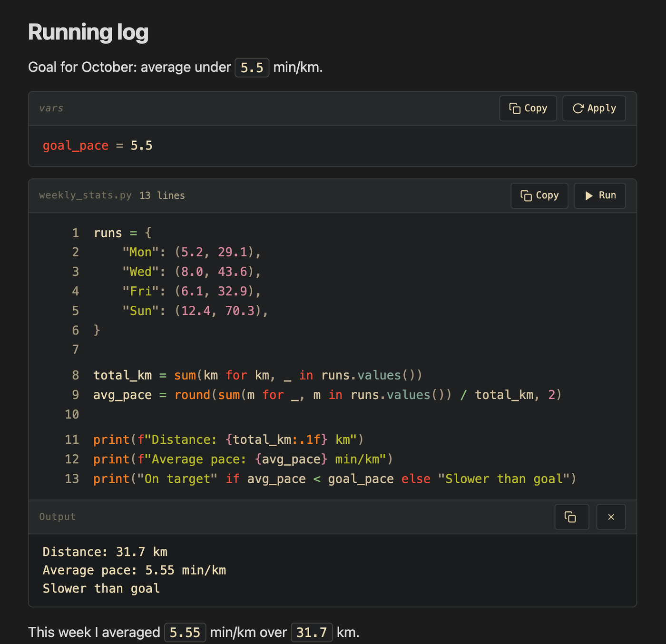Click the "Fri" key in the runs dict
The image size is (666, 644).
pyautogui.click(x=141, y=291)
